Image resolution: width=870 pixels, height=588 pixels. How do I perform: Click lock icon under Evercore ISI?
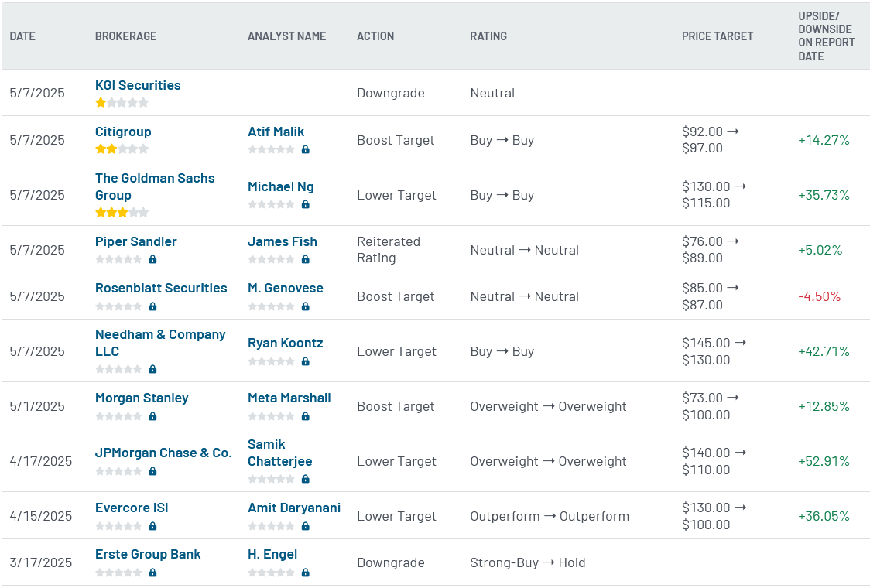(x=152, y=526)
